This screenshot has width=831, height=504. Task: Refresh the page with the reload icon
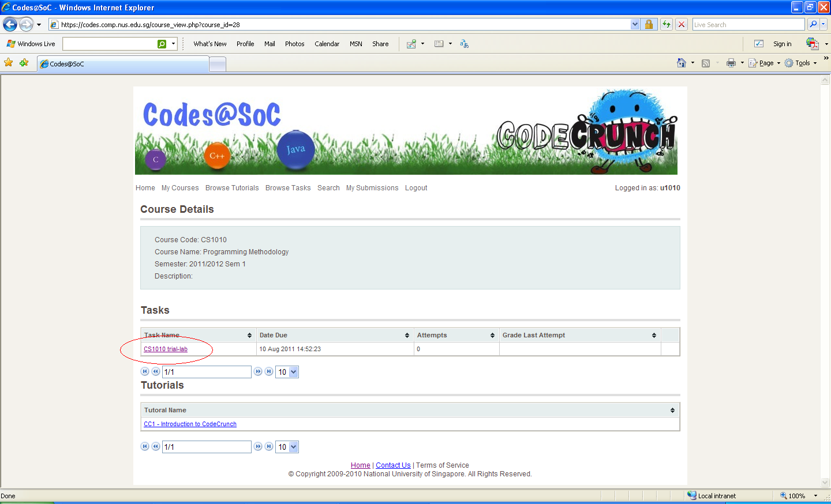pos(667,24)
